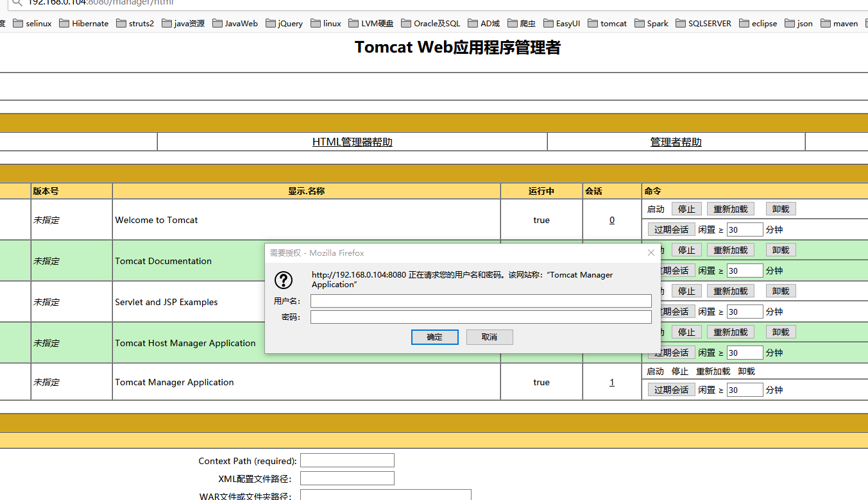
Task: Open the java资源 bookmarks folder
Action: [x=183, y=24]
